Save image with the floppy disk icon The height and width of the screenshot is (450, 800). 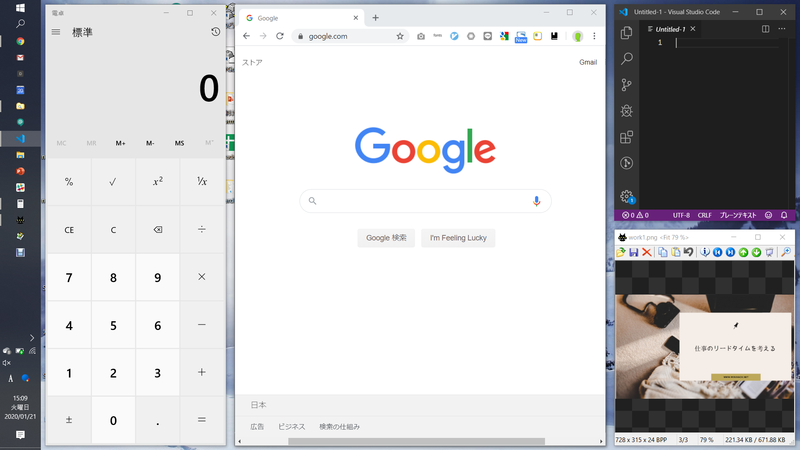[x=634, y=252]
